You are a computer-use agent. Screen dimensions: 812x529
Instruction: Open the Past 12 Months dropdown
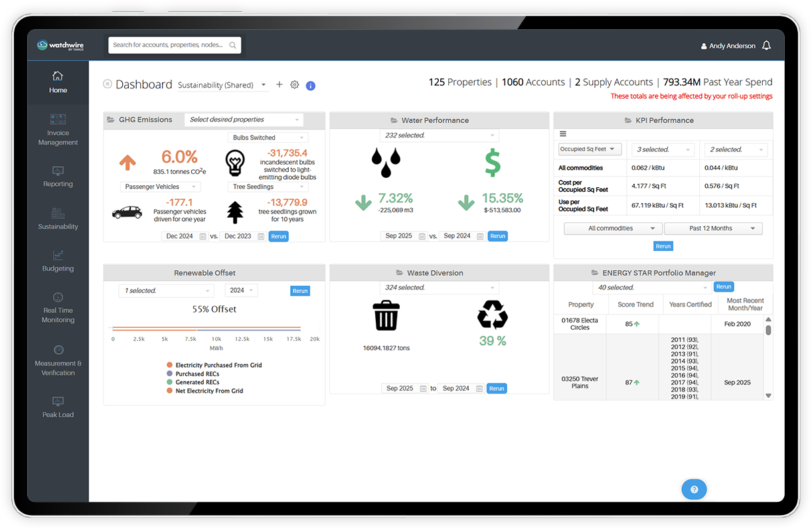713,228
